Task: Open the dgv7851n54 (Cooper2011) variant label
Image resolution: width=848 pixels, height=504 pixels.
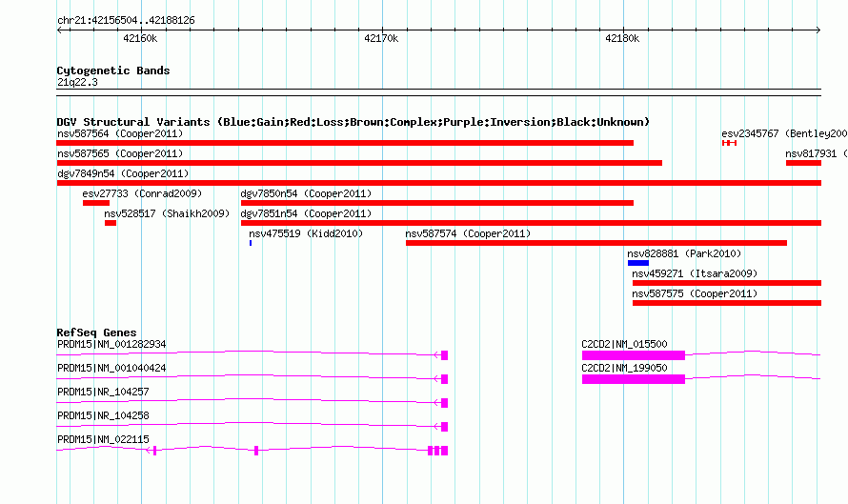Action: click(306, 213)
